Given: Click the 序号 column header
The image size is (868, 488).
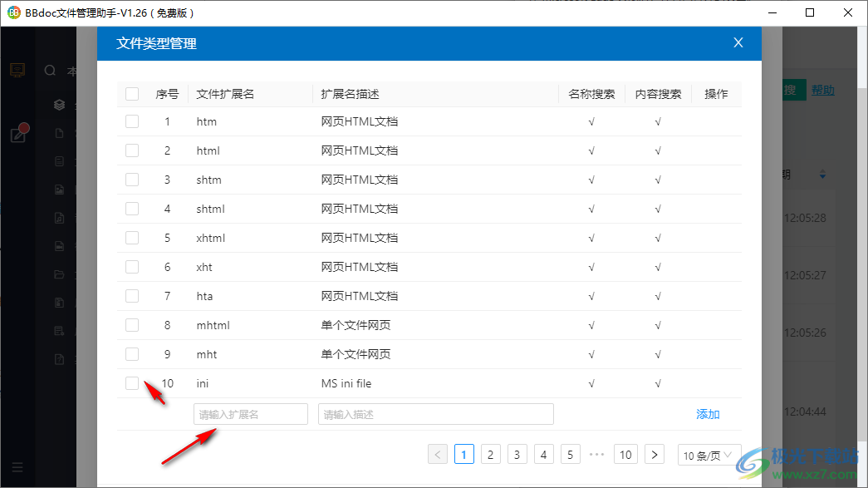Looking at the screenshot, I should pos(167,94).
